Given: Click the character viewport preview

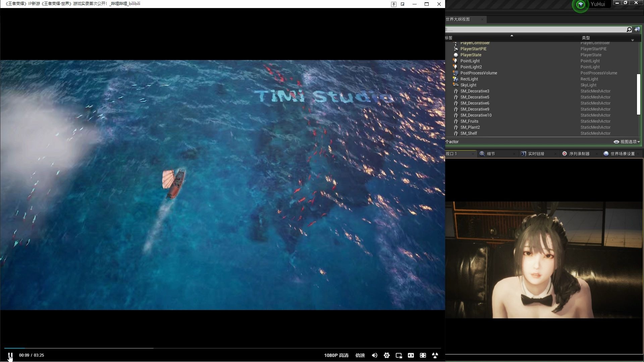Looking at the screenshot, I should [544, 260].
